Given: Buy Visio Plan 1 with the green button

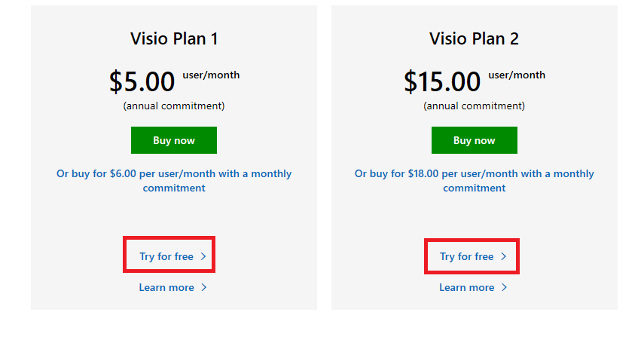Looking at the screenshot, I should [174, 140].
